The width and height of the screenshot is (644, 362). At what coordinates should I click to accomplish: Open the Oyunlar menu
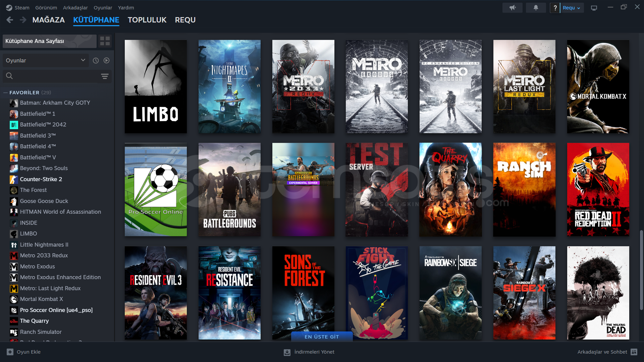click(x=103, y=8)
